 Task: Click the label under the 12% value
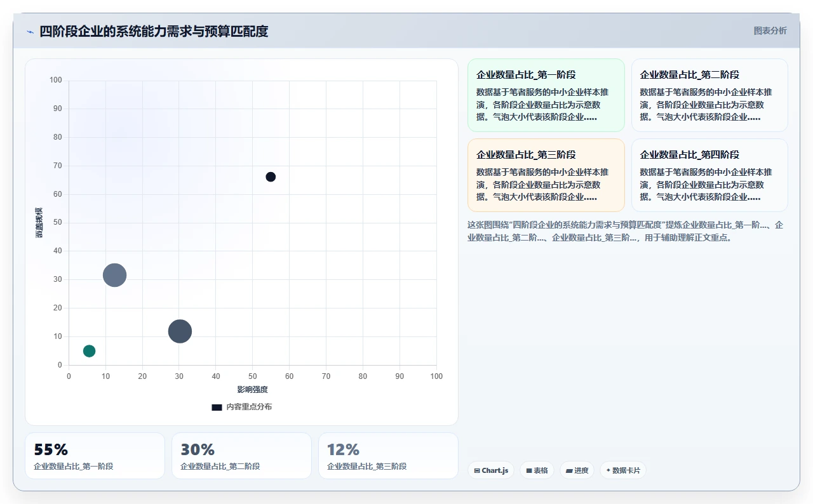pyautogui.click(x=367, y=467)
